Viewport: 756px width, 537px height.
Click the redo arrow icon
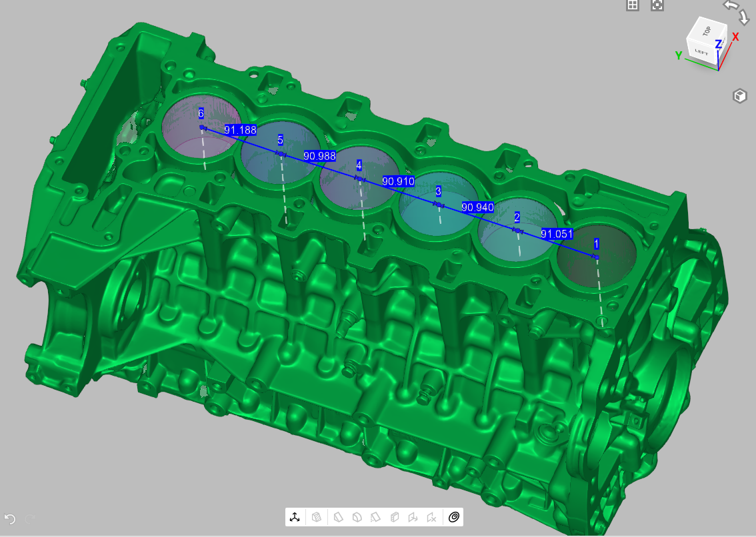[30, 519]
